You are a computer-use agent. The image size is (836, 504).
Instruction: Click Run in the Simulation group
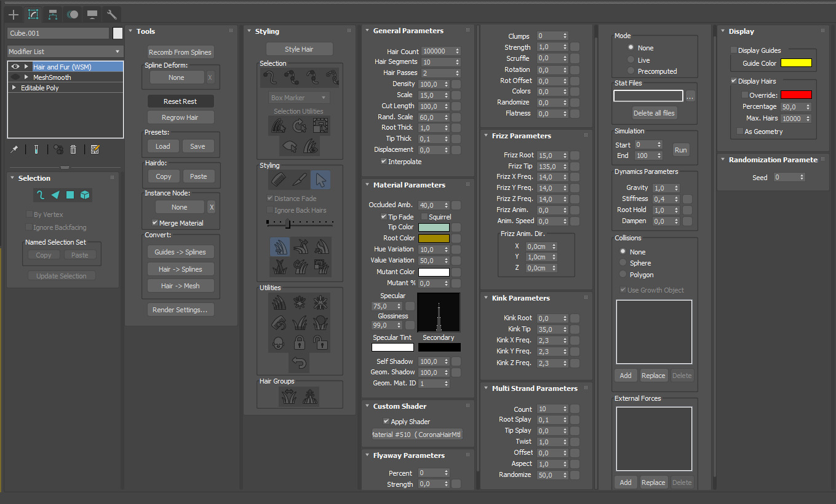point(680,150)
